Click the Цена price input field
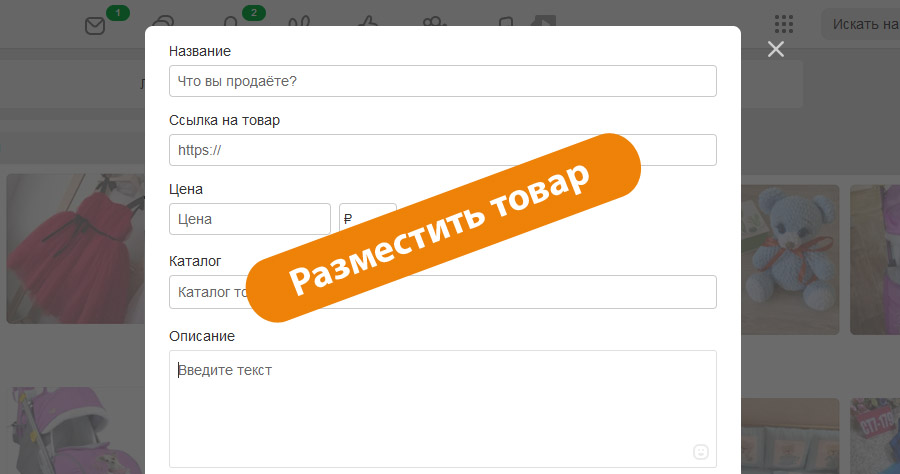 point(250,218)
